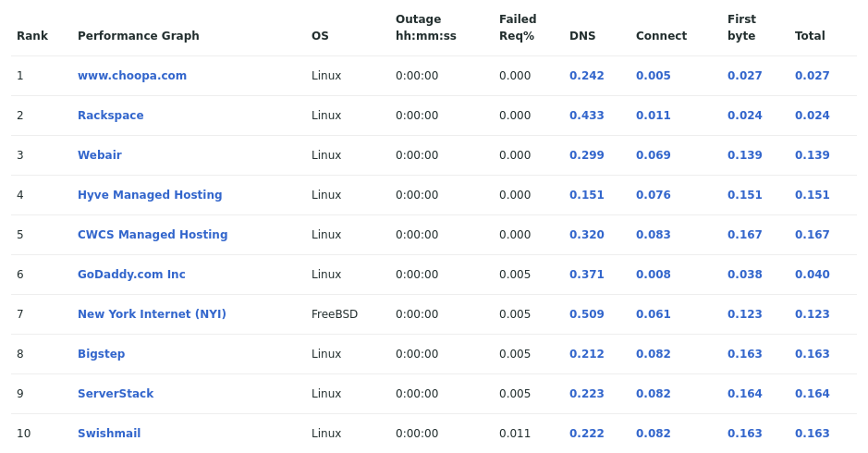Screen dimensions: 868x453
Task: Click DNS value 0.509 for NYI
Action: [x=587, y=314]
